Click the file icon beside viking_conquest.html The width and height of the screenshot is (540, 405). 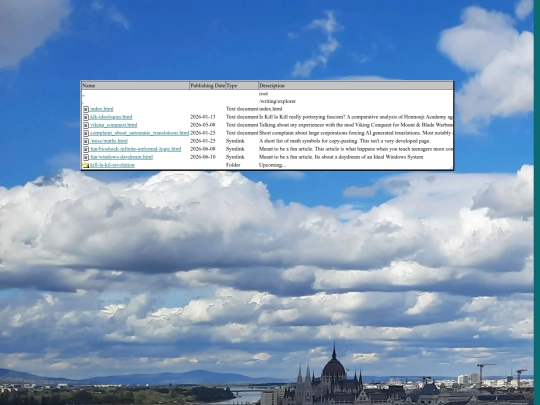pos(86,125)
